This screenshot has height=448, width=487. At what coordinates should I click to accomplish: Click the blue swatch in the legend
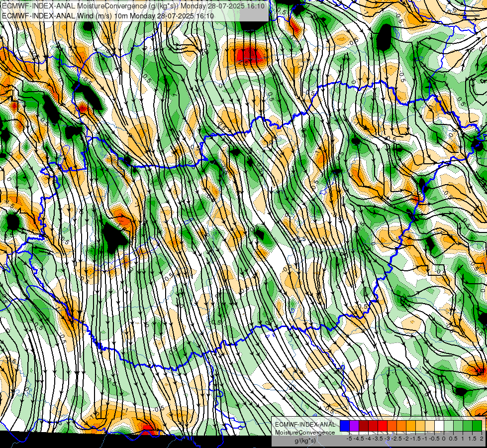click(345, 426)
